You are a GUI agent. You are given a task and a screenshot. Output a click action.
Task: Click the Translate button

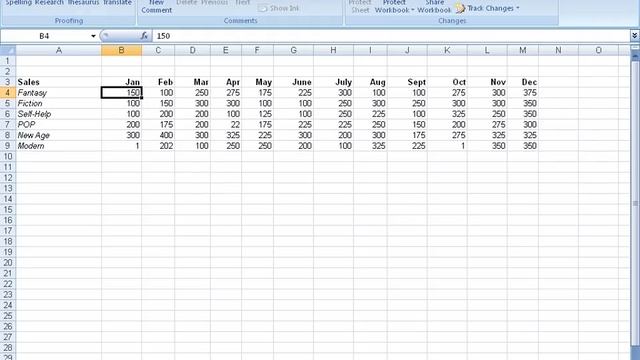click(x=117, y=3)
